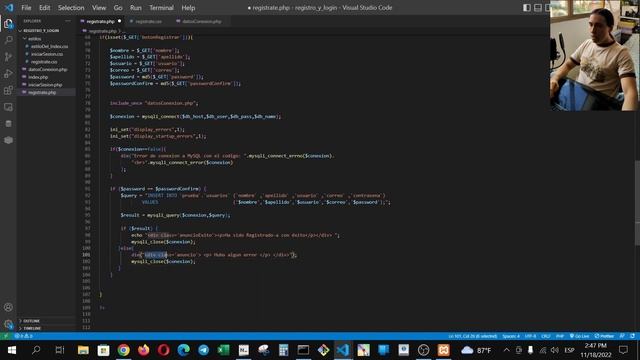This screenshot has height=360, width=640.
Task: Open the Help menu
Action: [x=188, y=8]
